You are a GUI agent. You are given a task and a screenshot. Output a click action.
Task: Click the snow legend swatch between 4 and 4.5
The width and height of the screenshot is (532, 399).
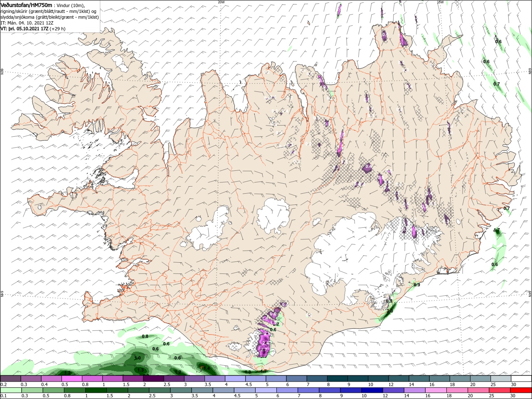(x=235, y=379)
